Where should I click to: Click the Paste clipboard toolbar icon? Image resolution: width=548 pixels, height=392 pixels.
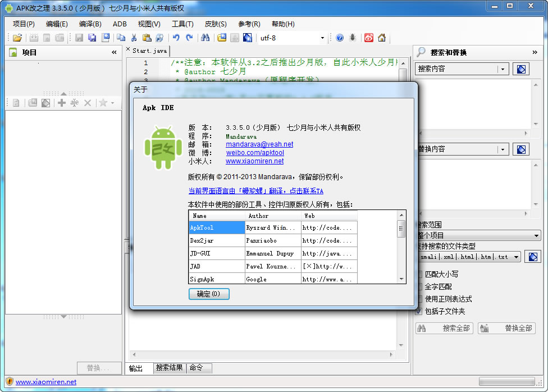147,38
